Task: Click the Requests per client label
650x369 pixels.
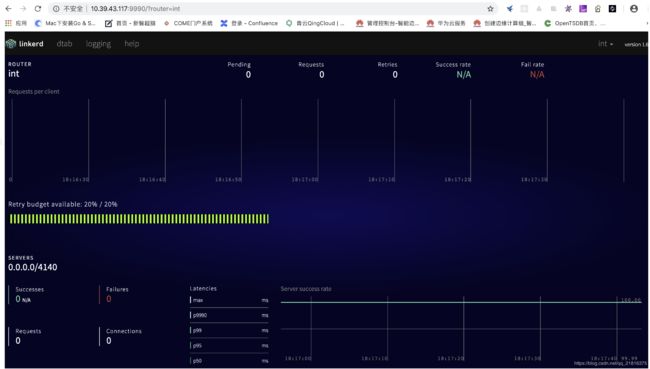Action: (x=34, y=92)
